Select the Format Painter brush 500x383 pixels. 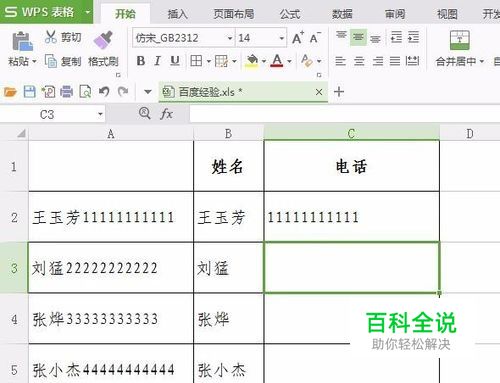coord(103,40)
